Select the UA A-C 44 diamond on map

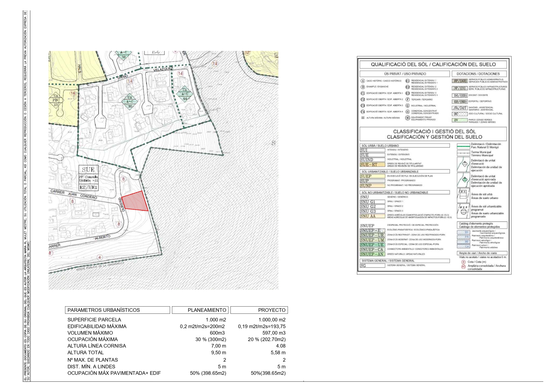(185, 94)
